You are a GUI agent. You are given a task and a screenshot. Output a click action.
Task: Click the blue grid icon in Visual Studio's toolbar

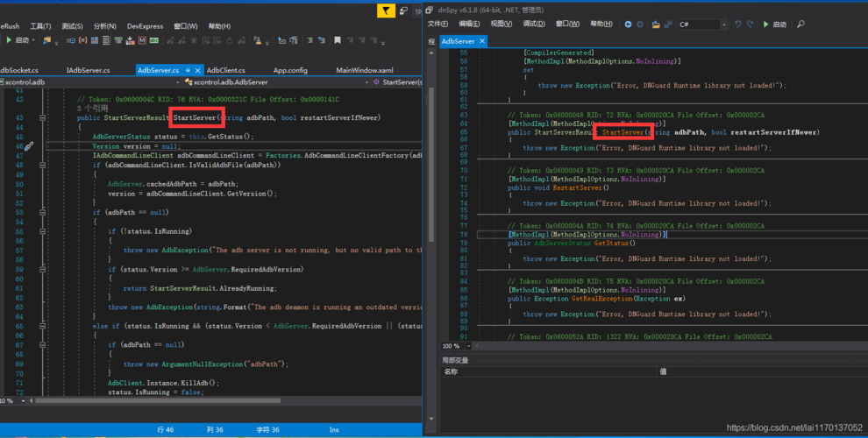[95, 40]
